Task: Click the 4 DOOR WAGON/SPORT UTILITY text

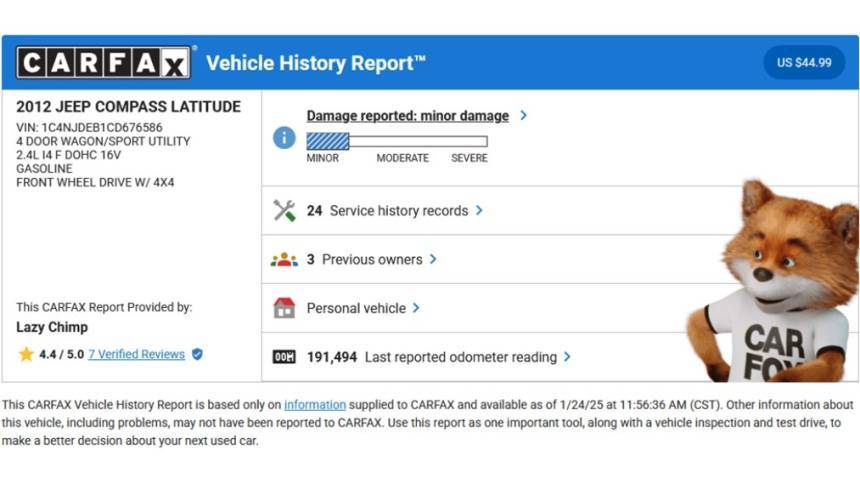Action: tap(103, 142)
